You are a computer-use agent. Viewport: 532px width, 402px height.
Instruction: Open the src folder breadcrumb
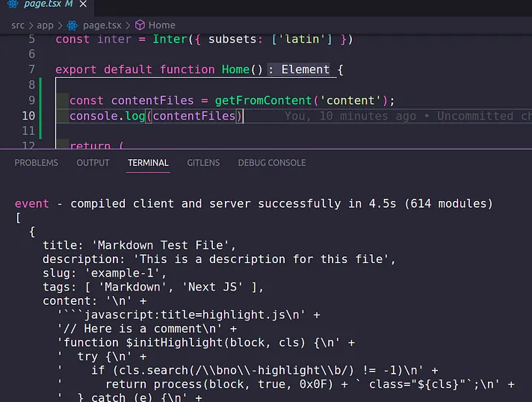(17, 25)
